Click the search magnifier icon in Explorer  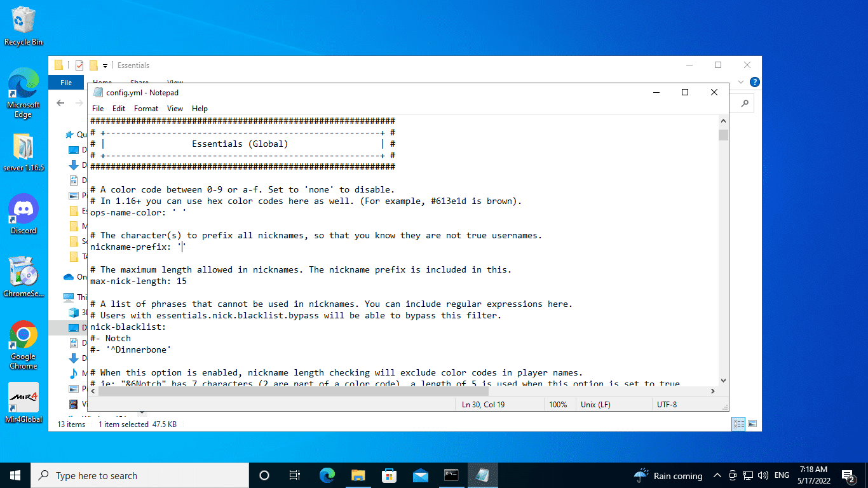745,103
